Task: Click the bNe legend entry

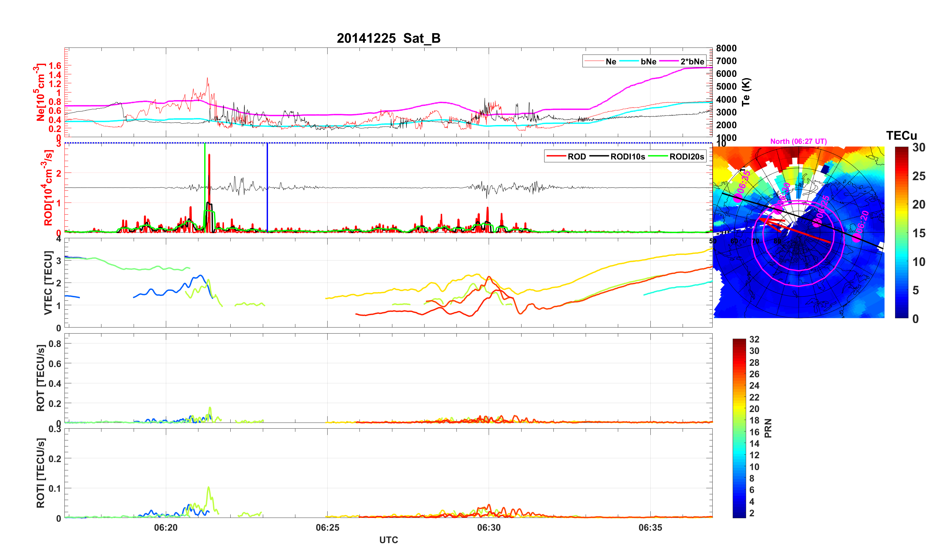Action: 648,62
